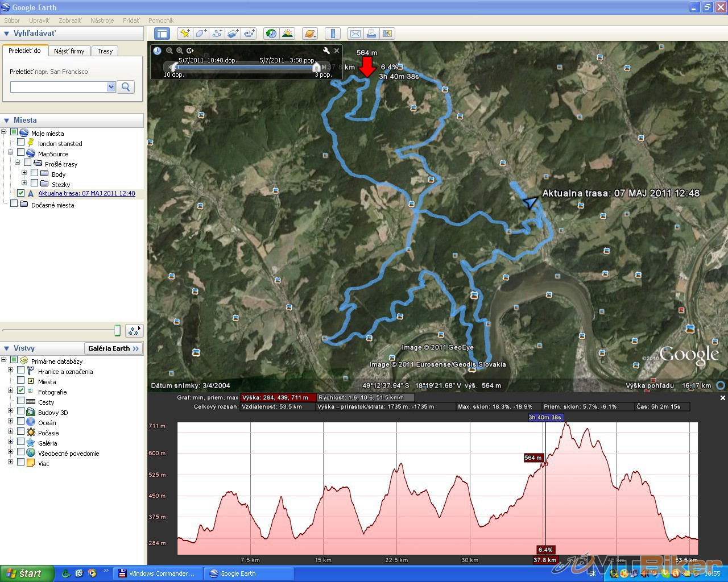Select the Add Polygon tool
The width and height of the screenshot is (728, 582).
[x=201, y=34]
